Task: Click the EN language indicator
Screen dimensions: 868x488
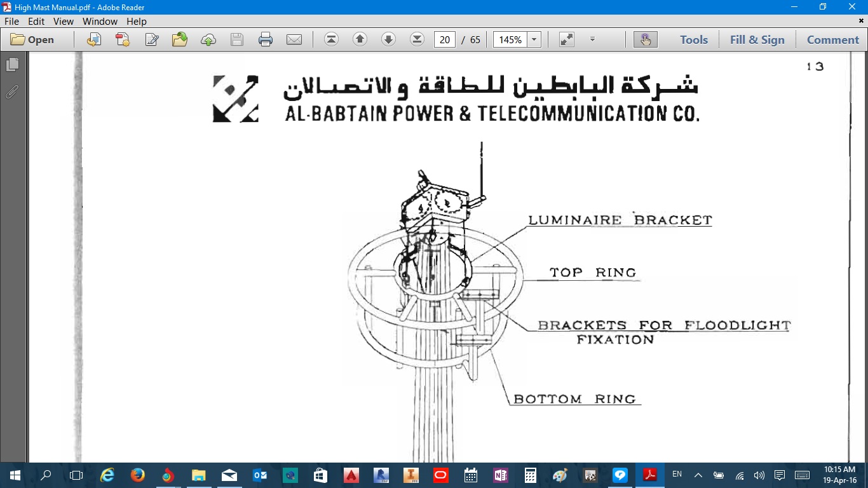Action: click(x=677, y=474)
